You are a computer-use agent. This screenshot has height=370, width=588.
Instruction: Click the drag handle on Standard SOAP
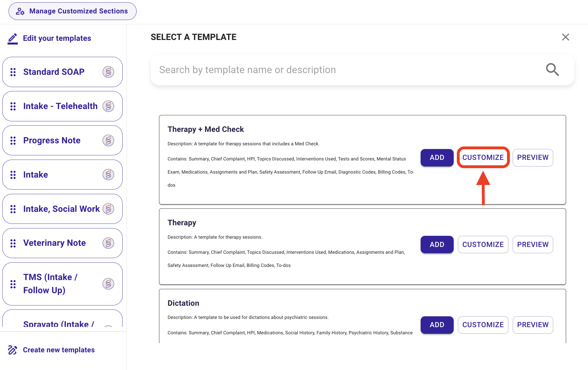(x=13, y=72)
